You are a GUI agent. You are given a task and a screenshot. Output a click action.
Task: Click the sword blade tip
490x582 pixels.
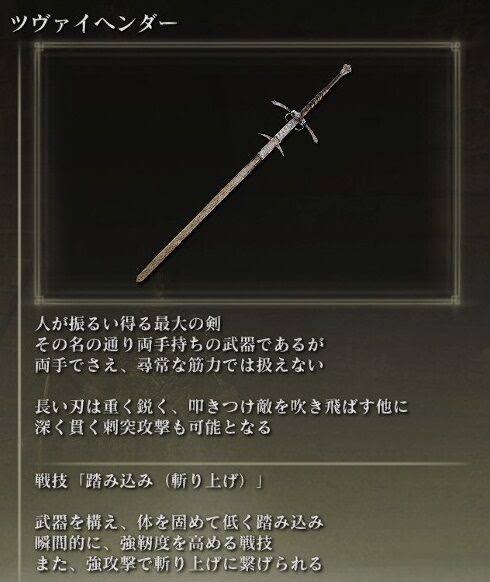tap(140, 277)
